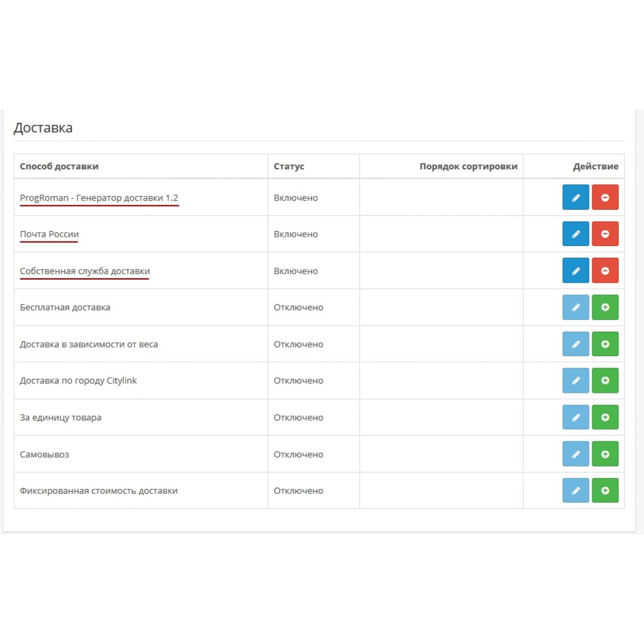The height and width of the screenshot is (644, 644).
Task: Install Доставка по городу Citylink module
Action: pyautogui.click(x=605, y=380)
